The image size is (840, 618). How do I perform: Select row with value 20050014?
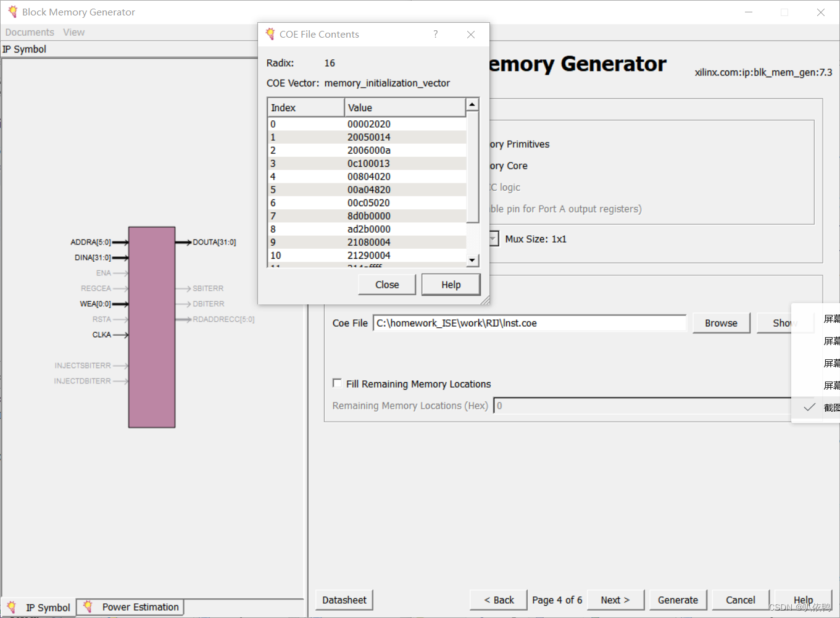pos(367,137)
